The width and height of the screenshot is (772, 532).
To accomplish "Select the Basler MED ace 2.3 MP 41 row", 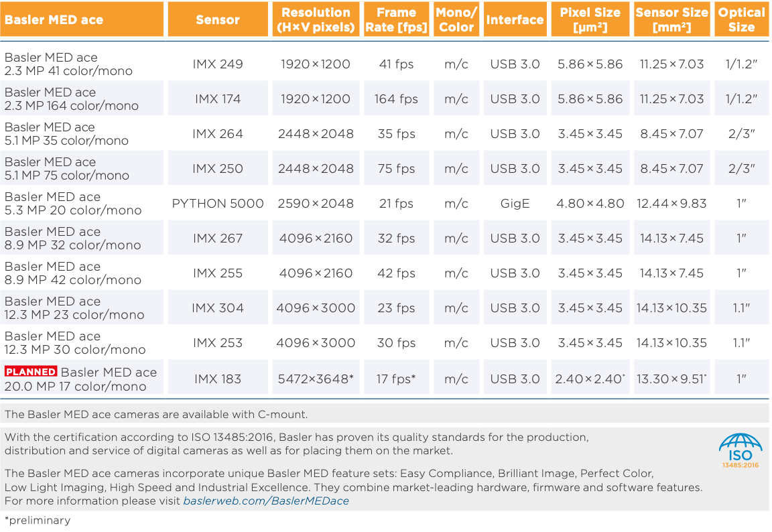I will point(68,64).
